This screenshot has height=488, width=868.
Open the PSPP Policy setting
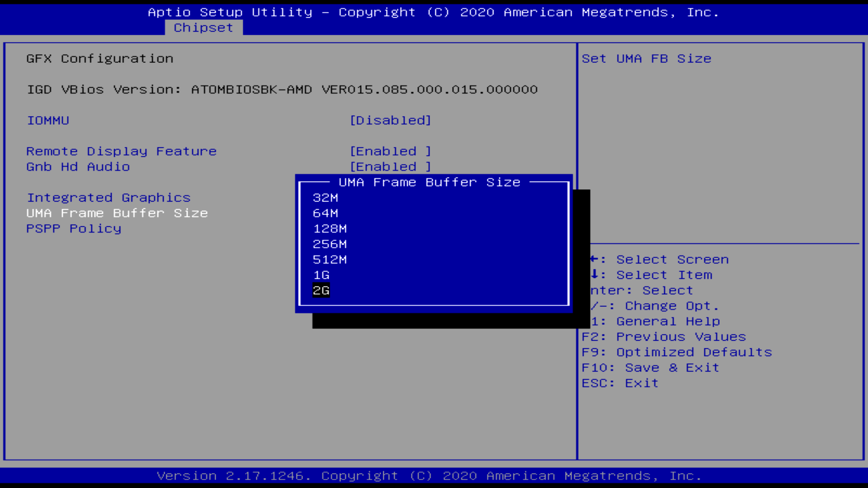click(x=74, y=229)
